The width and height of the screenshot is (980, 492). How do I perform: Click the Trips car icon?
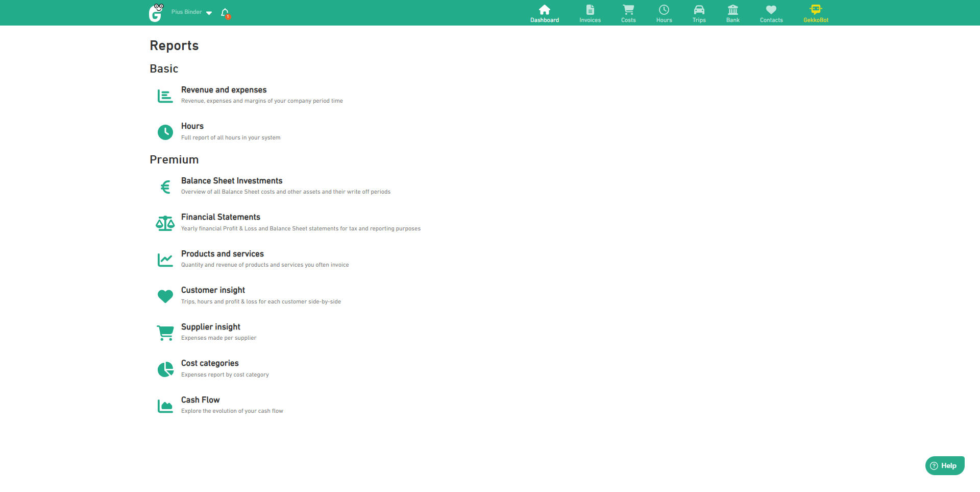click(699, 10)
